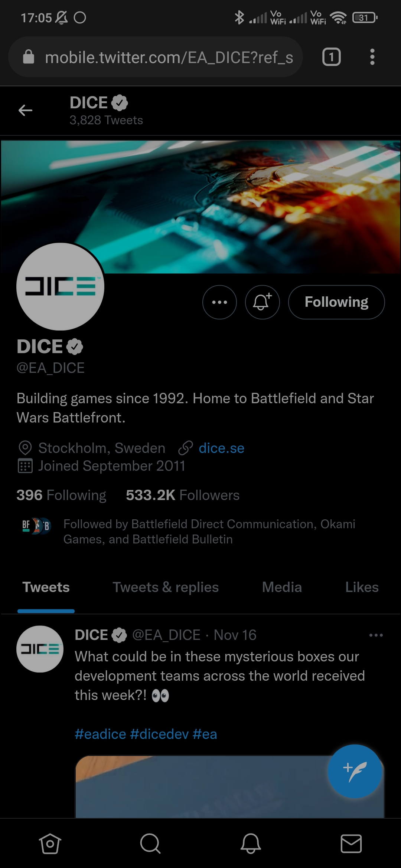Select the Likes tab
This screenshot has width=401, height=868.
click(362, 587)
